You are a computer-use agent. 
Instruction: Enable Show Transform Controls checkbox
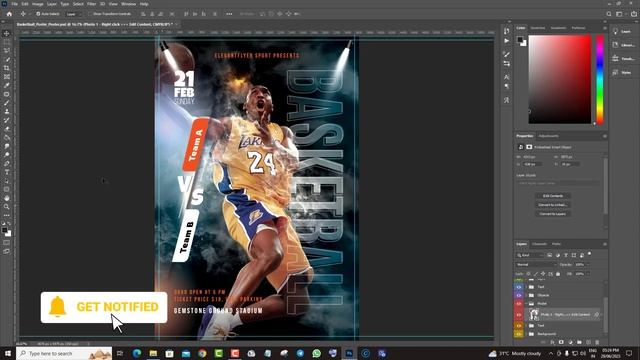(90, 14)
